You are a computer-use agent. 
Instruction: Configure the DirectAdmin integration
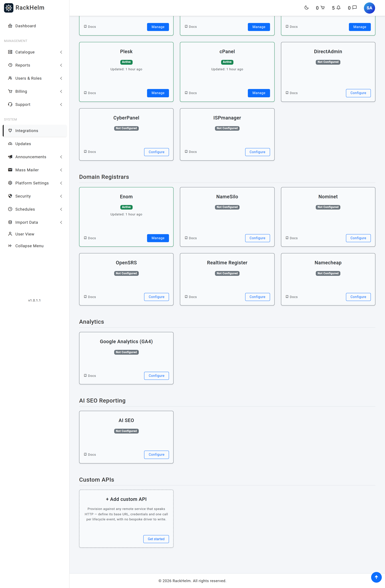click(358, 93)
